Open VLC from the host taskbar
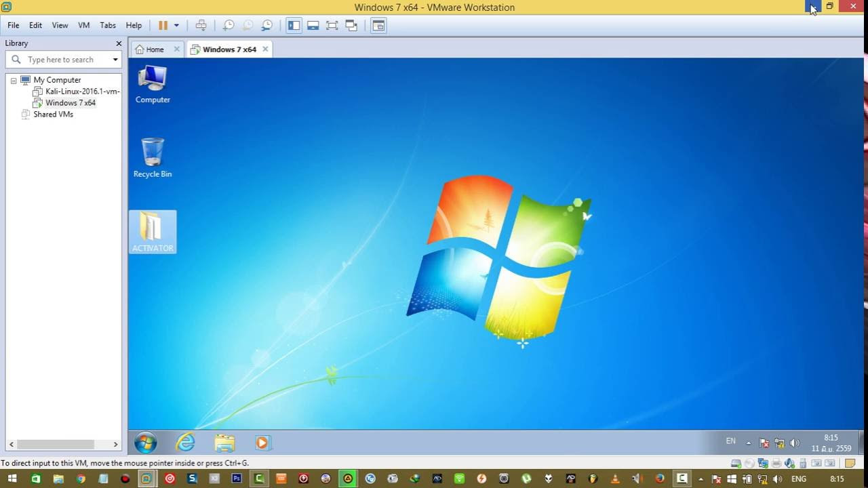 point(616,479)
